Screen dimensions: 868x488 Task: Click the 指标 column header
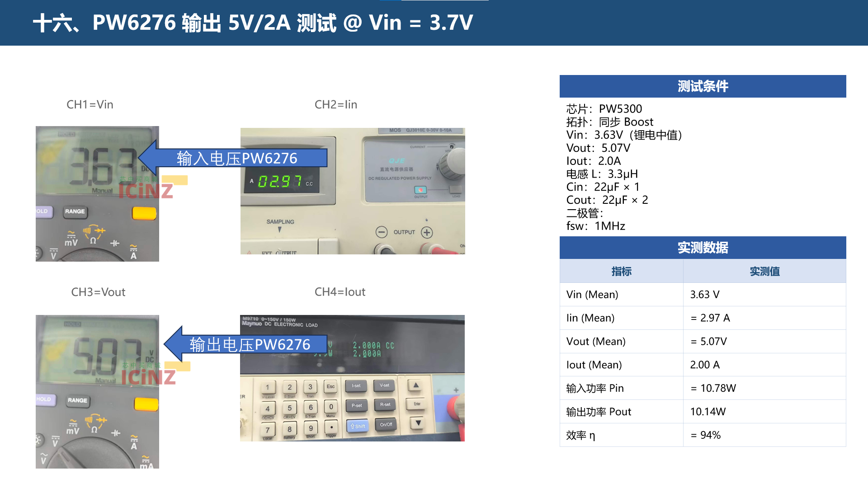621,271
